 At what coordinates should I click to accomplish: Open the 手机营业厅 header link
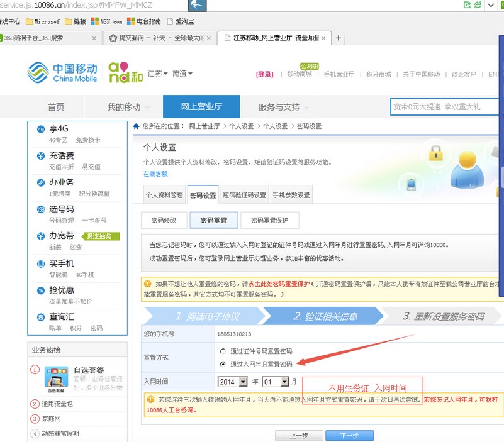[x=339, y=75]
